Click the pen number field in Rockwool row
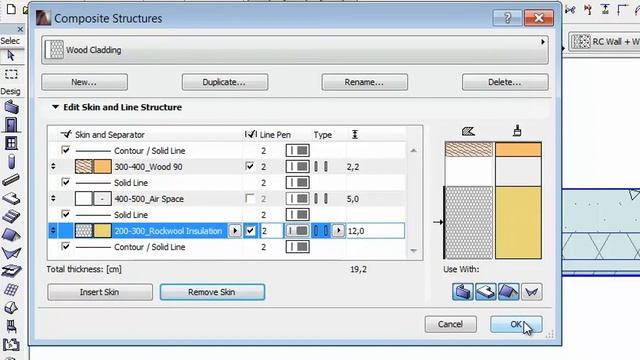 point(271,231)
